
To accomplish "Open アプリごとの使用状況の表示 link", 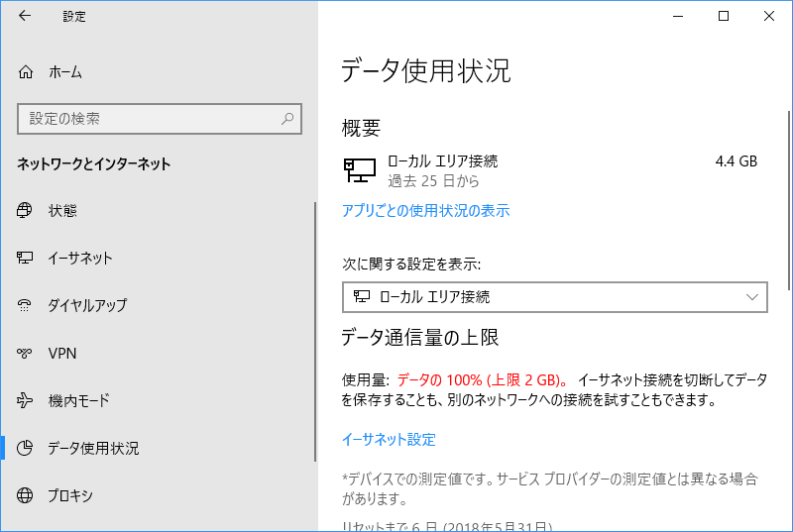I will 426,211.
